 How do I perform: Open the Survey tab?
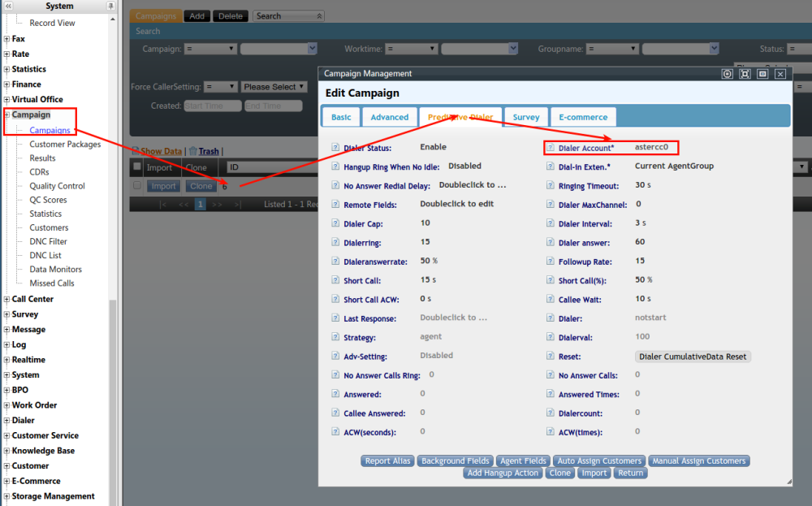pos(525,117)
